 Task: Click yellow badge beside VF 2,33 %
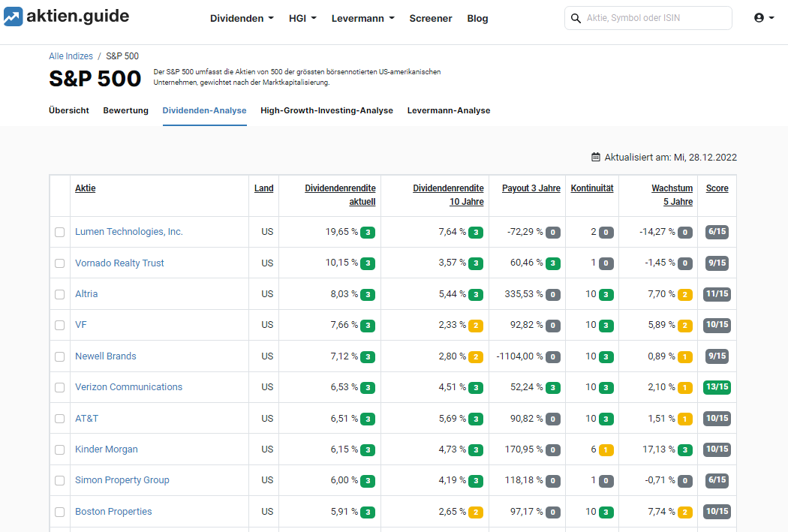(476, 326)
